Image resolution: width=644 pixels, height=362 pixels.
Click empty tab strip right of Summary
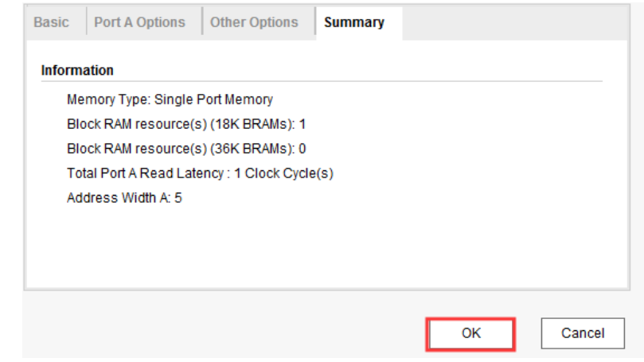click(516, 23)
